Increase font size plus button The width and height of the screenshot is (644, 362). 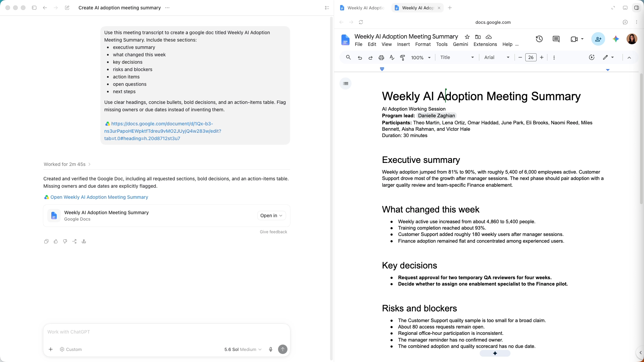(542, 58)
